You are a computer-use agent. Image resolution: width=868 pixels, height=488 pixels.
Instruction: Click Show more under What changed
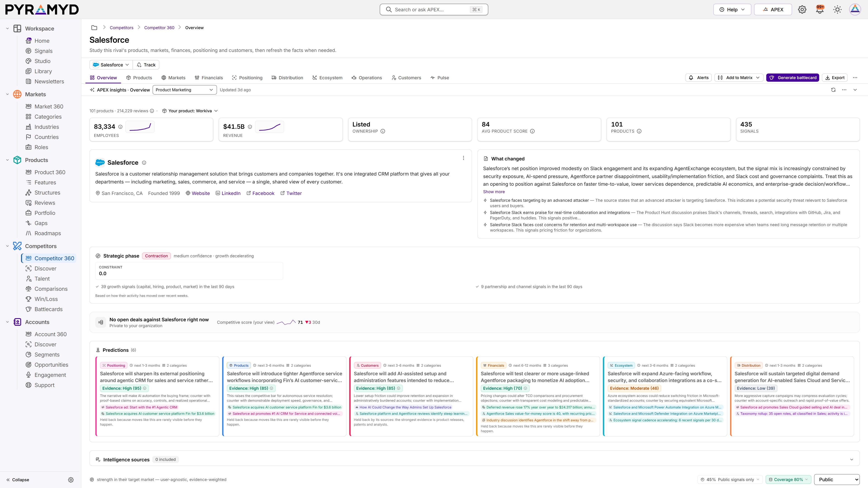coord(494,192)
